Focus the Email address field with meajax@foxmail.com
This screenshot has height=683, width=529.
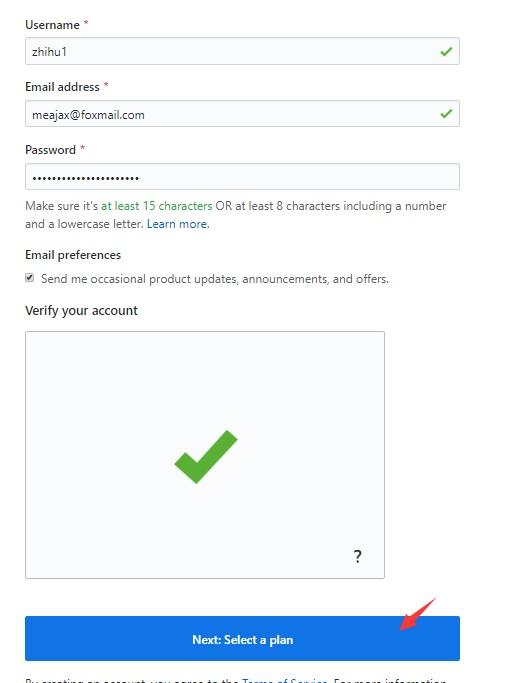click(242, 114)
